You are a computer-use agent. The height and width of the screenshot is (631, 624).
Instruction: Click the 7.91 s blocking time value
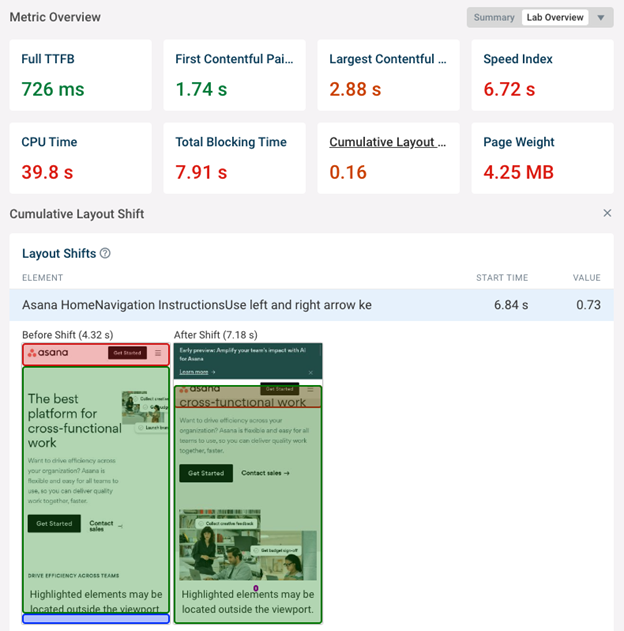tap(201, 172)
